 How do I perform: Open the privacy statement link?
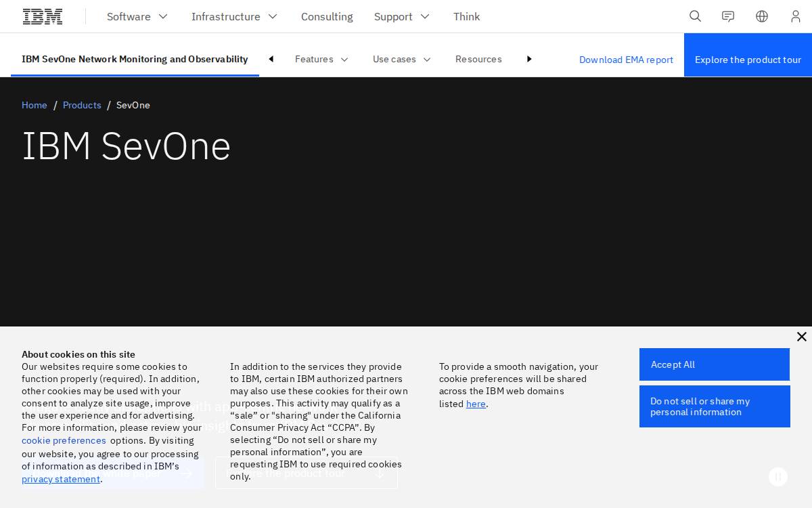(x=61, y=479)
